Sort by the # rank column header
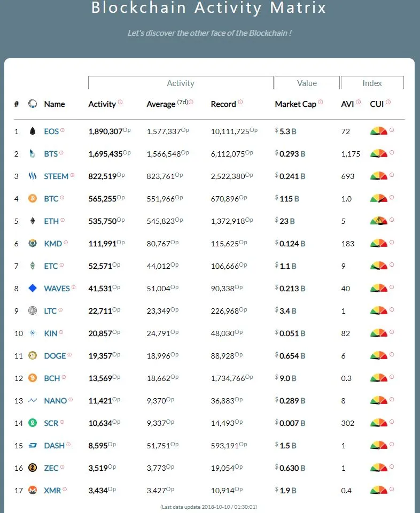 click(17, 104)
